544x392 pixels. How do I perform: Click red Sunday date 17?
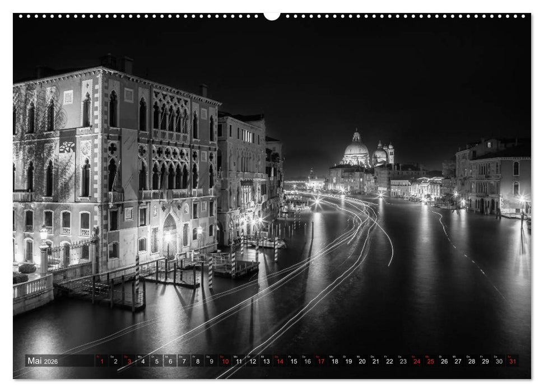click(321, 361)
